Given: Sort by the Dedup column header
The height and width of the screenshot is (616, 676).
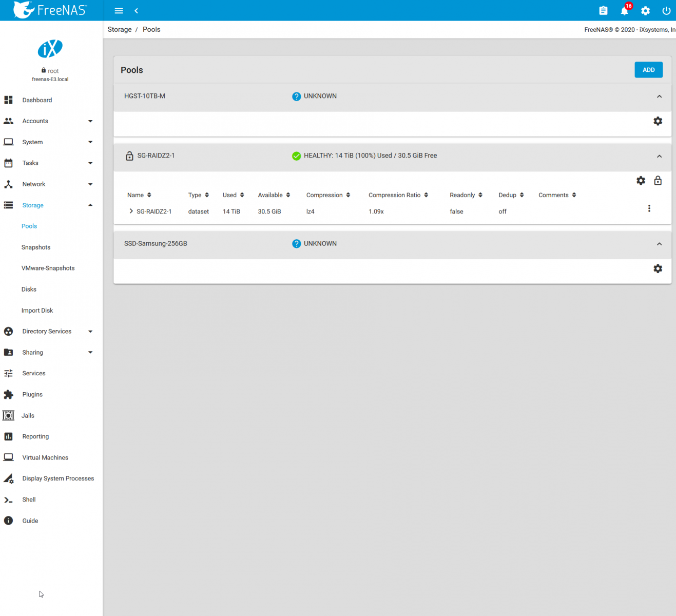Looking at the screenshot, I should pos(511,195).
